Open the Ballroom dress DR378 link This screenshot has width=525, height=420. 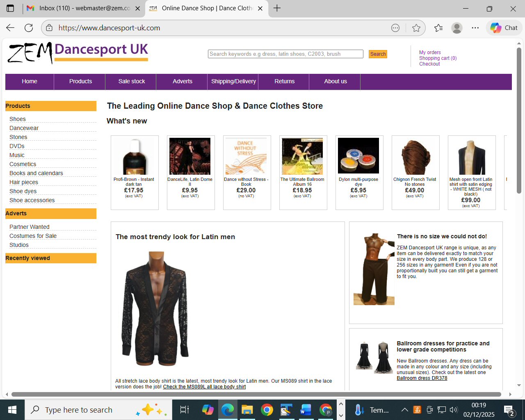point(422,378)
